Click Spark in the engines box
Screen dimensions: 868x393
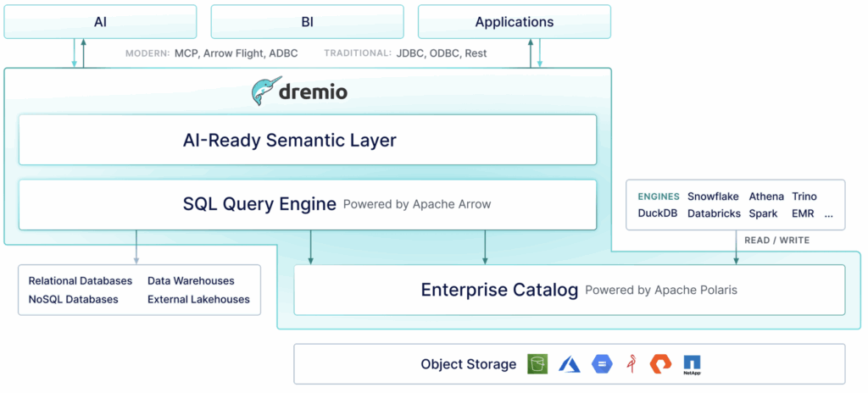pyautogui.click(x=763, y=213)
